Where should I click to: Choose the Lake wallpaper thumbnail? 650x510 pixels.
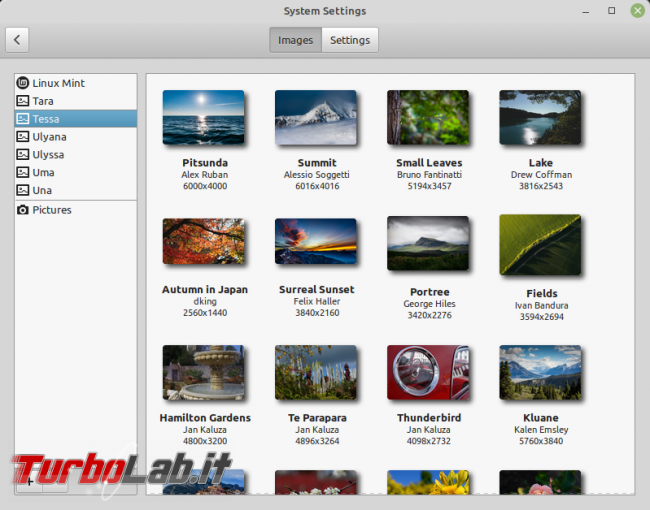point(541,117)
